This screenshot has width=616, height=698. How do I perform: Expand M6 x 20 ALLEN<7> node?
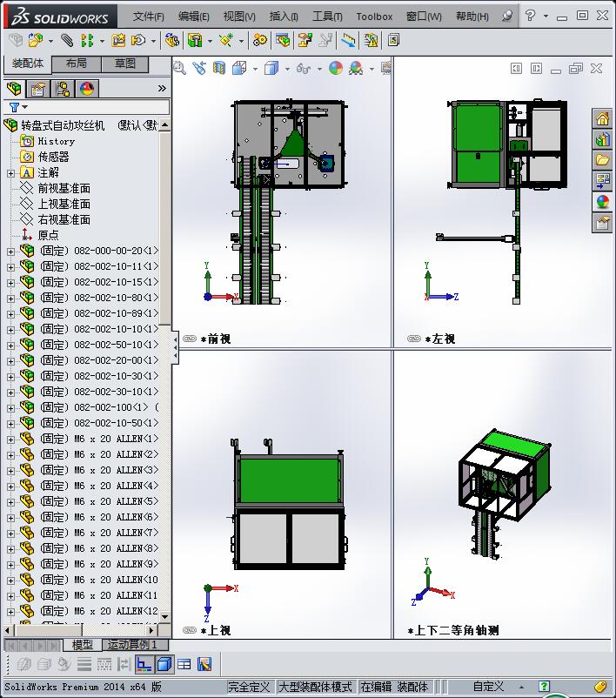coord(10,534)
